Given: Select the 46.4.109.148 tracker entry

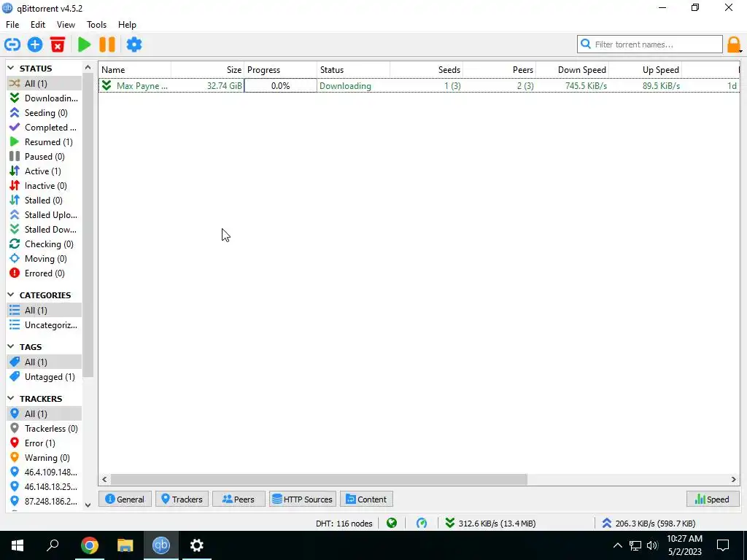Looking at the screenshot, I should 44,472.
